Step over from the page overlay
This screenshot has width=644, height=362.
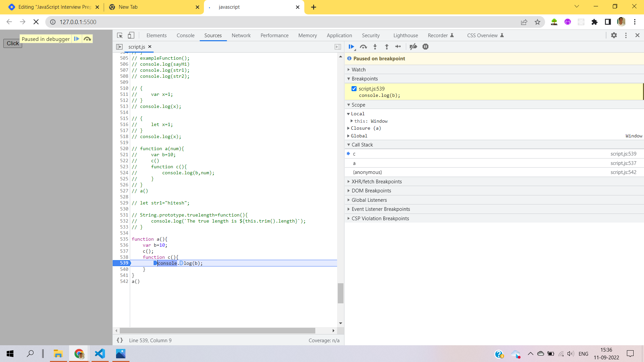pos(87,39)
